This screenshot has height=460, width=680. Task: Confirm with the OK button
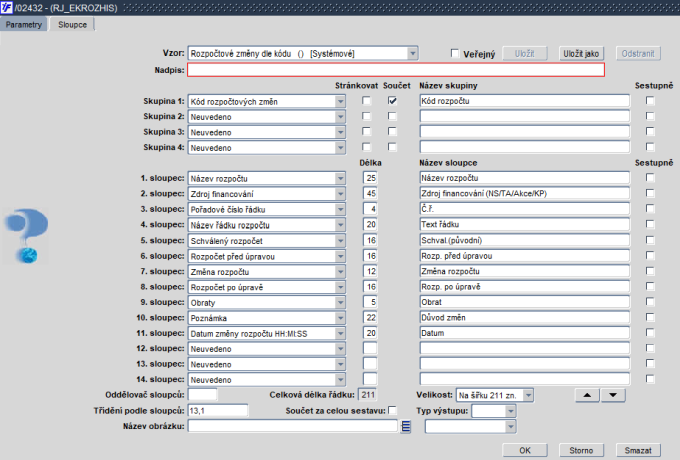(525, 450)
